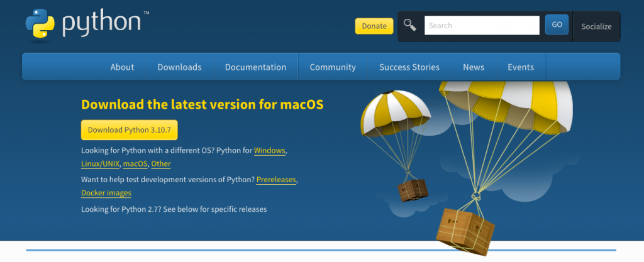Image resolution: width=644 pixels, height=262 pixels.
Task: Click the magnifying glass search icon
Action: point(409,25)
